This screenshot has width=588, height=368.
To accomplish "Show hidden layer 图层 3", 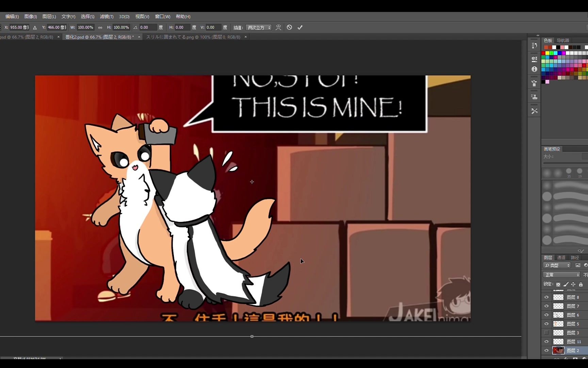I will tap(546, 333).
